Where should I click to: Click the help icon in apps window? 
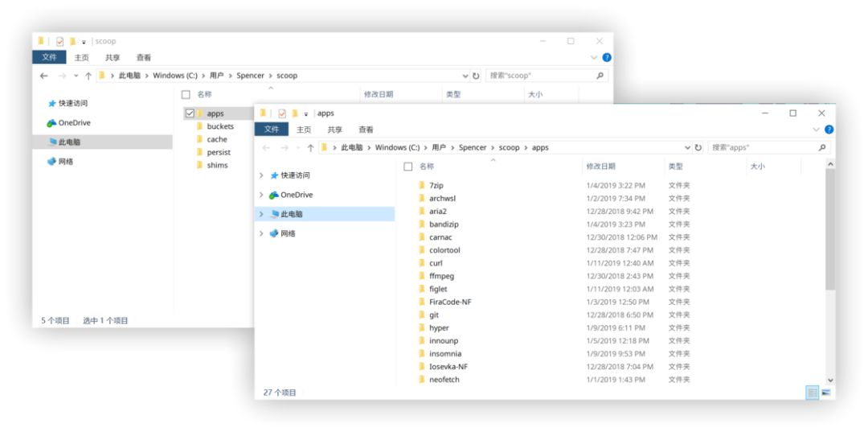(829, 130)
